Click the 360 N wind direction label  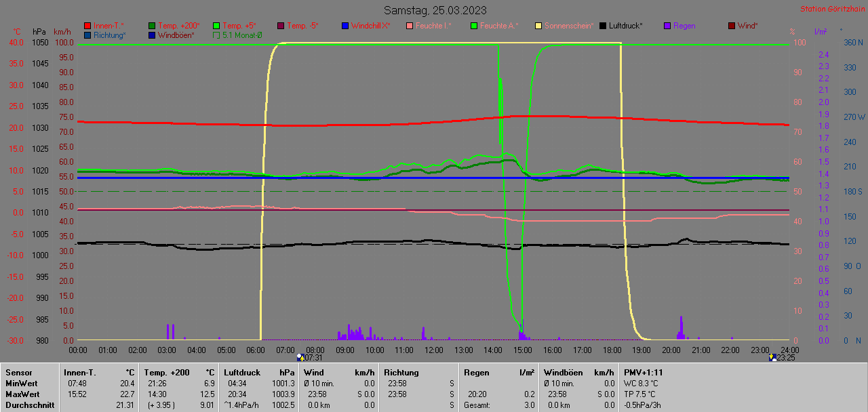point(853,42)
